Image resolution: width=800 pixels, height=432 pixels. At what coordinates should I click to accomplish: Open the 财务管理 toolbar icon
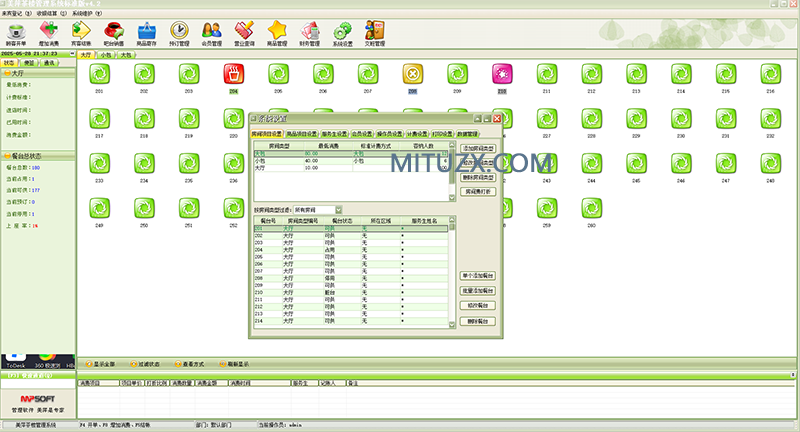(x=307, y=32)
